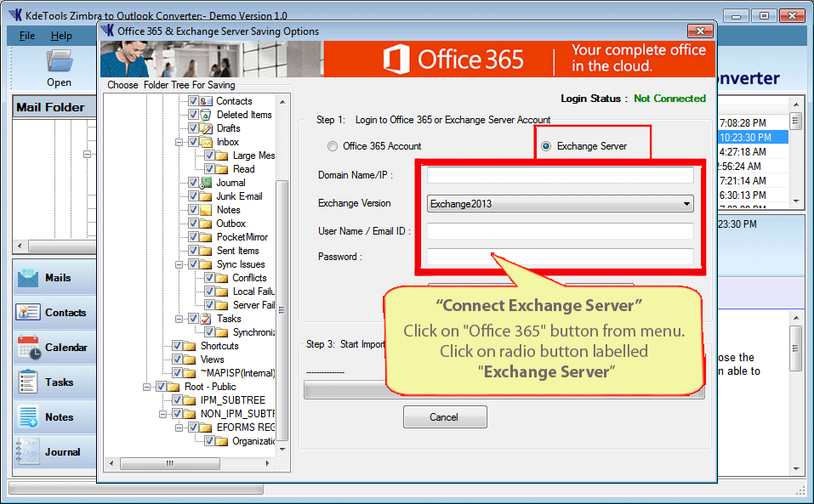The height and width of the screenshot is (504, 814).
Task: Click the Password field
Action: 560,257
